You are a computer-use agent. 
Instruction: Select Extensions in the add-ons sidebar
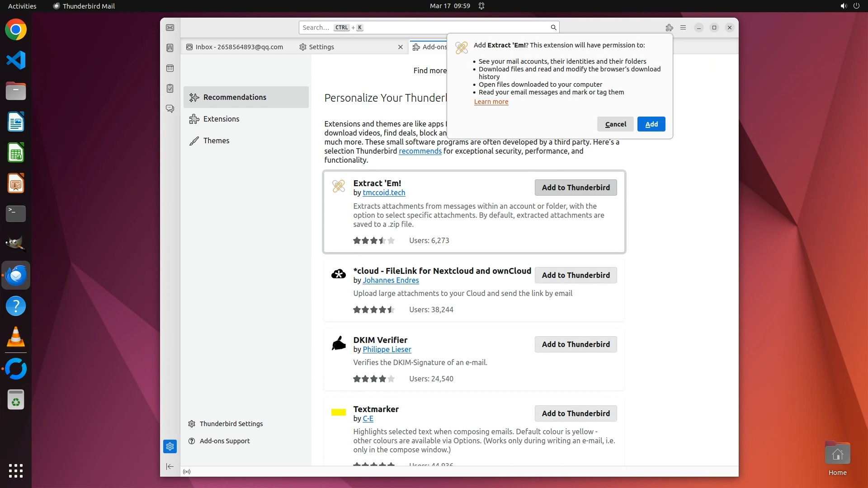coord(221,119)
